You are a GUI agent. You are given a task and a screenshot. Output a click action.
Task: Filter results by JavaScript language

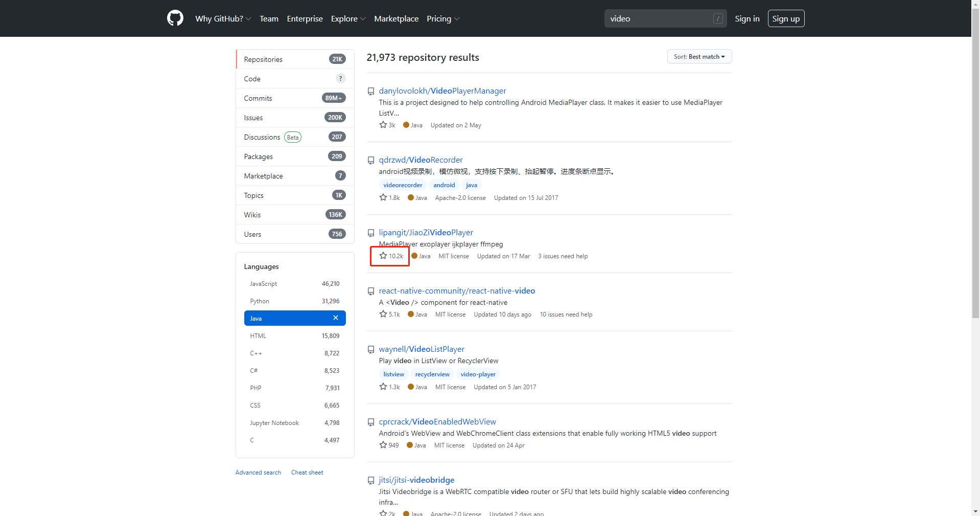pyautogui.click(x=295, y=284)
